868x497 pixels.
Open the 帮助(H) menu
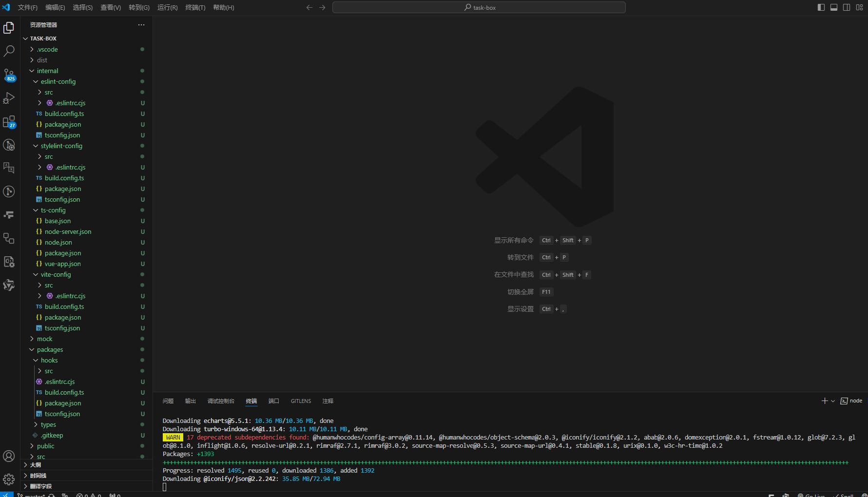[x=224, y=7]
